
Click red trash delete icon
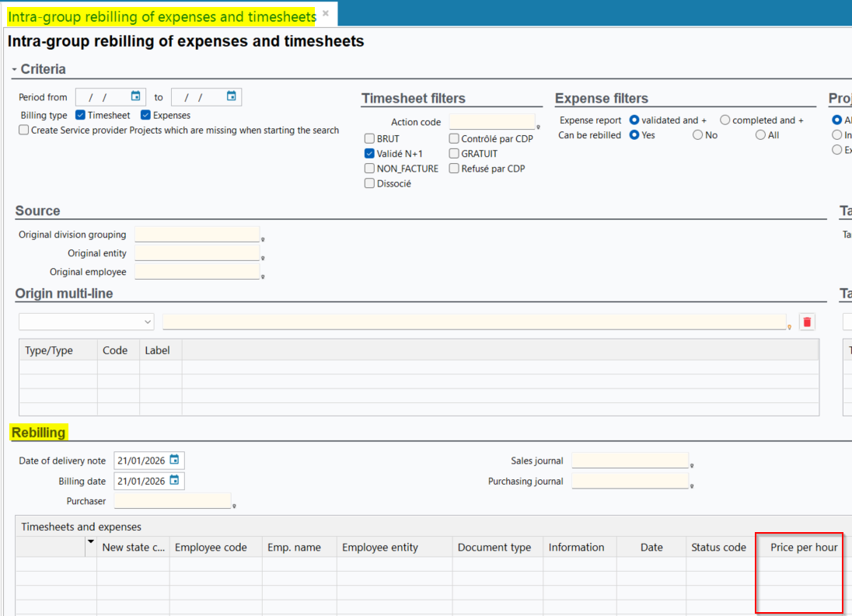click(807, 322)
